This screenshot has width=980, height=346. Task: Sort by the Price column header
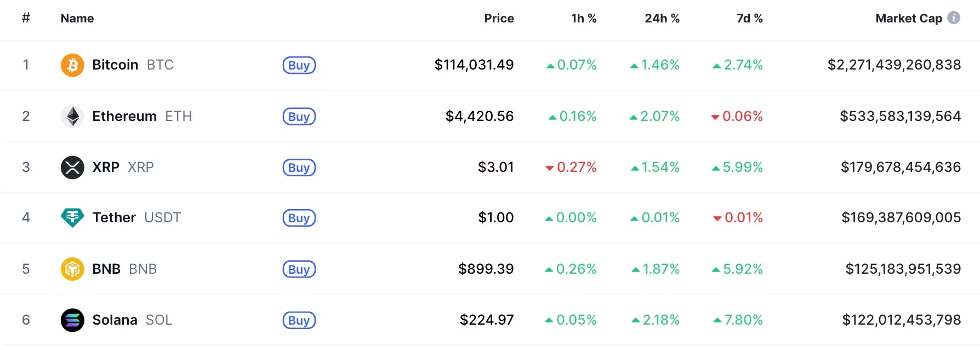499,19
